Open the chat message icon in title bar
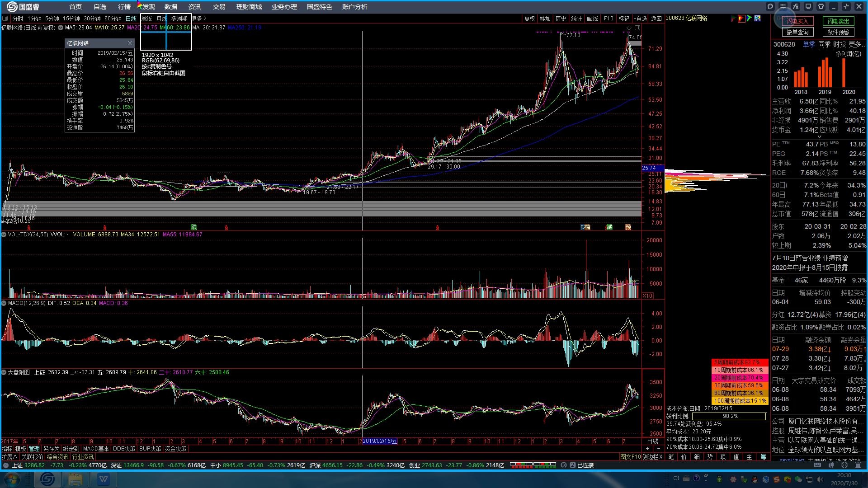The image size is (868, 488). 770,6
